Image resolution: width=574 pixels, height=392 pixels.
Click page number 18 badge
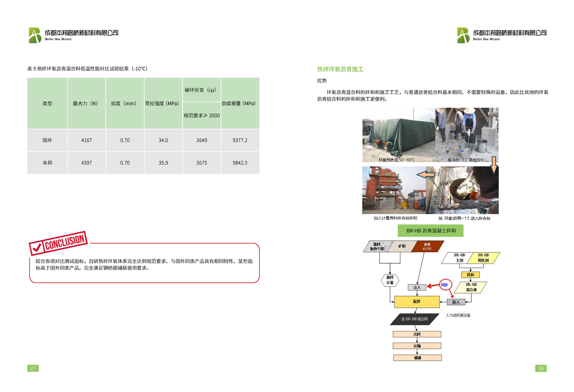pyautogui.click(x=541, y=368)
